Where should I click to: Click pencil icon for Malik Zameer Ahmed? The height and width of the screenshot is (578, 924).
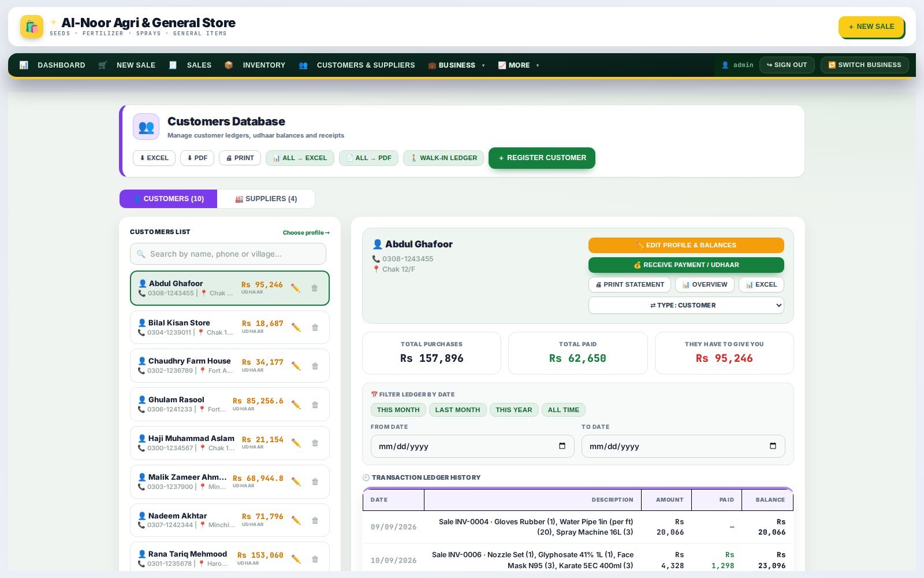(x=296, y=481)
